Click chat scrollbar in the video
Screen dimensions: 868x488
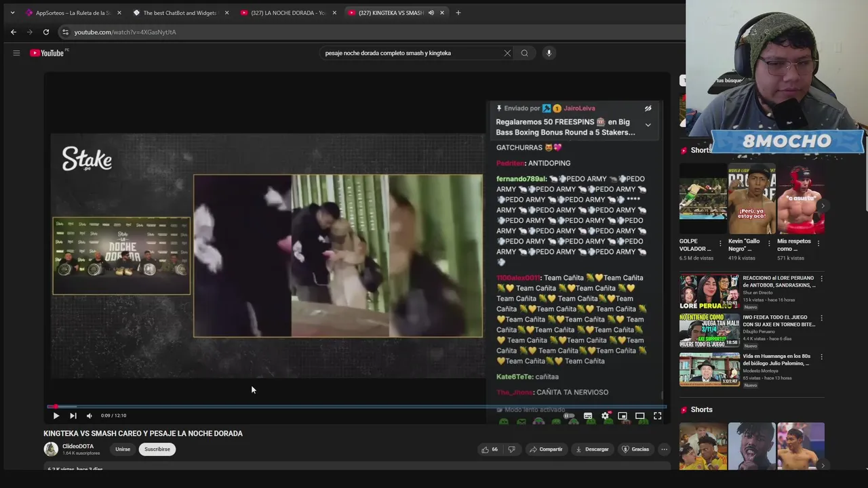coord(663,395)
